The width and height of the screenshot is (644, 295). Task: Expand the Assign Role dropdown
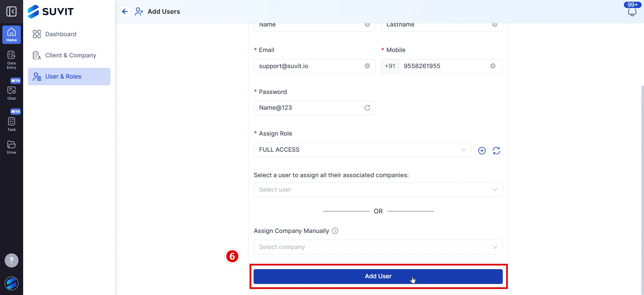[363, 150]
